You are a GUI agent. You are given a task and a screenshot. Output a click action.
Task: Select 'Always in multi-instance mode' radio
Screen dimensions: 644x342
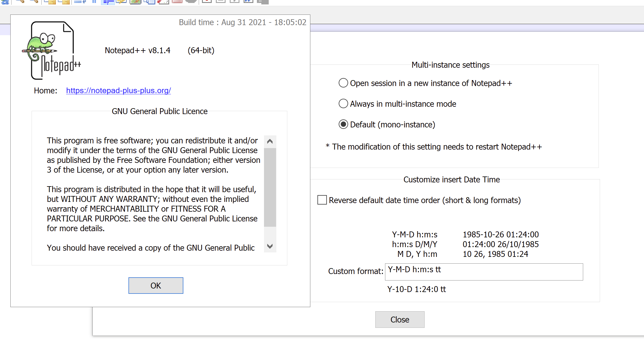click(343, 104)
